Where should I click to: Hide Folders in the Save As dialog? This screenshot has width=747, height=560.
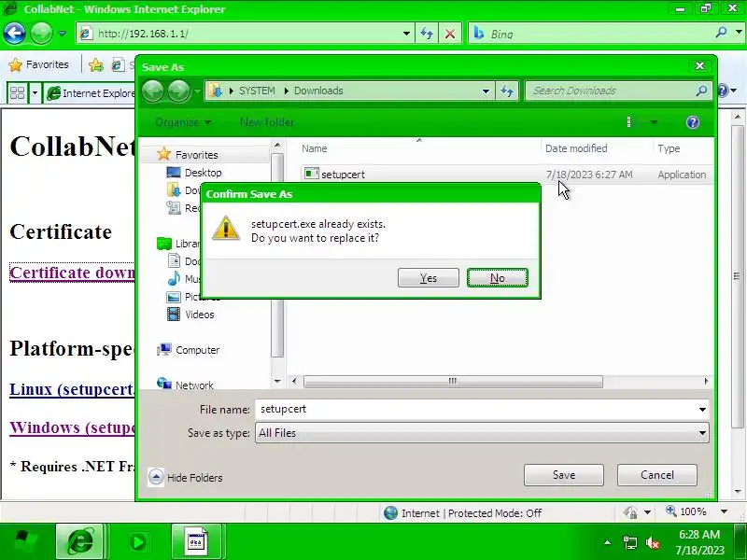click(x=185, y=477)
